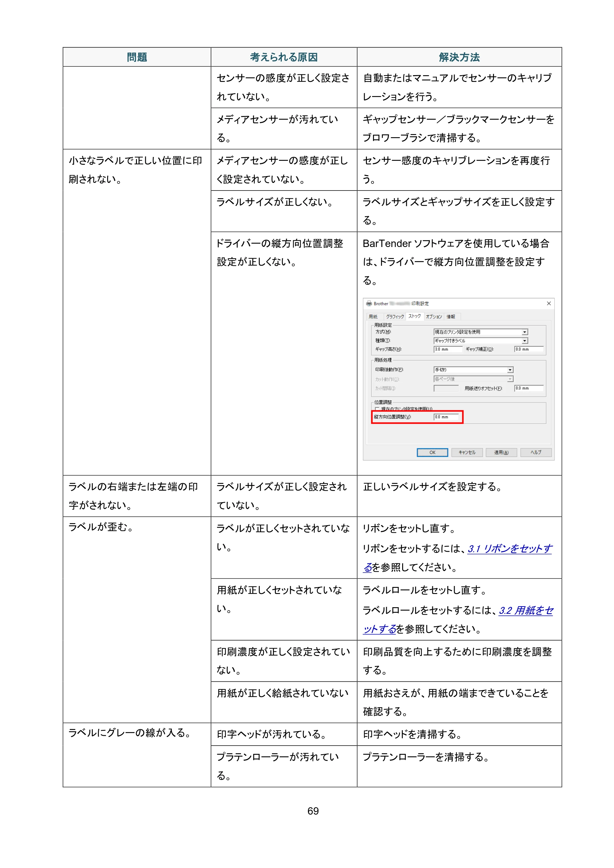Click the 小さなラベルで正しい位置に印刷されない。 cell

tap(137, 312)
